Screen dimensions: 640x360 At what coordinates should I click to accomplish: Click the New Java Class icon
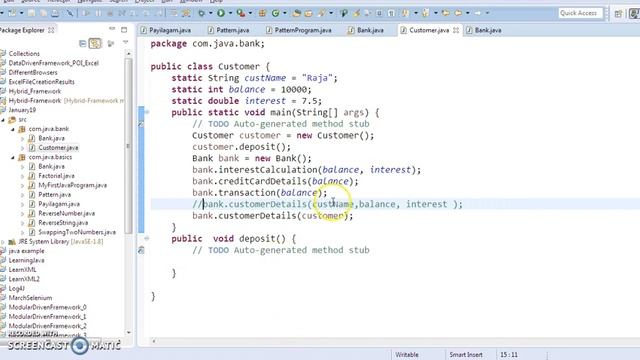coord(276,13)
